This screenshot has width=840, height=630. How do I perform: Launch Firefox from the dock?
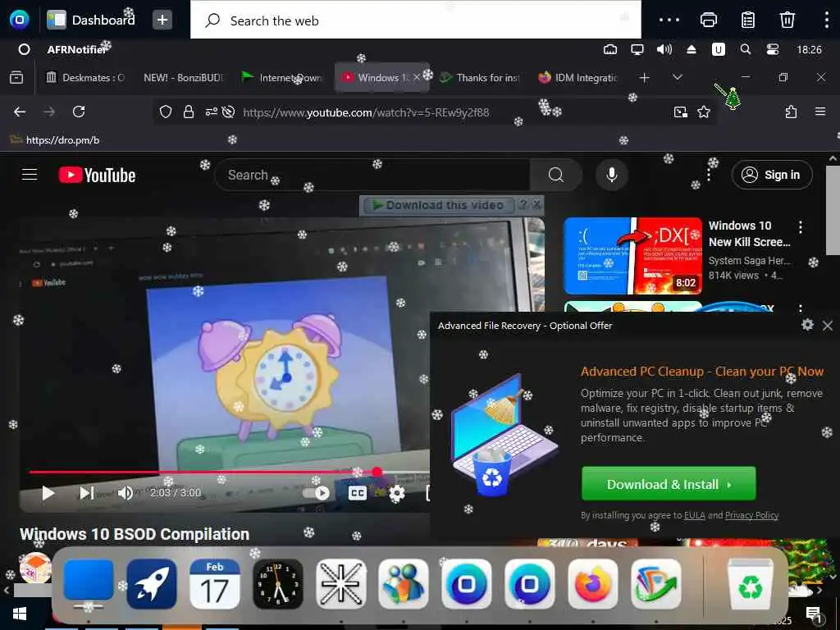click(592, 584)
